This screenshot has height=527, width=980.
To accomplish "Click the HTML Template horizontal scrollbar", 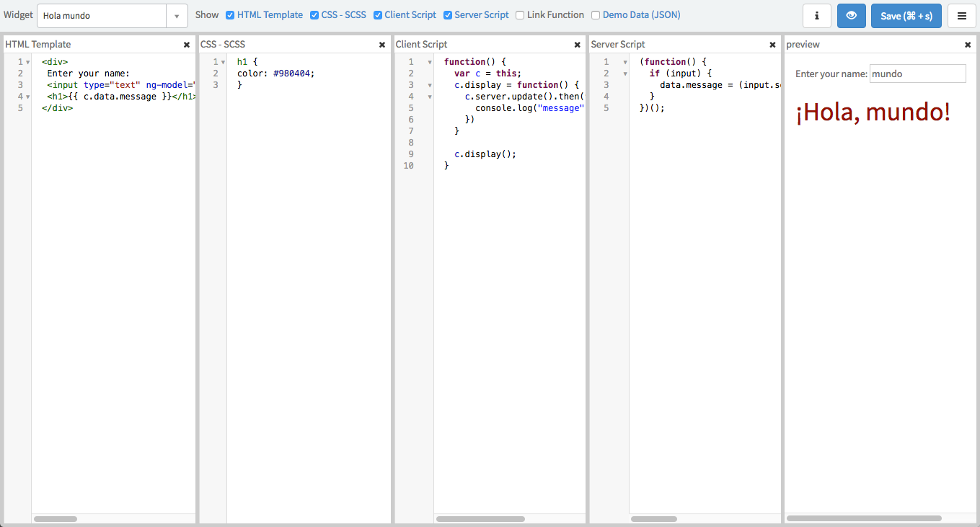I will tap(56, 519).
